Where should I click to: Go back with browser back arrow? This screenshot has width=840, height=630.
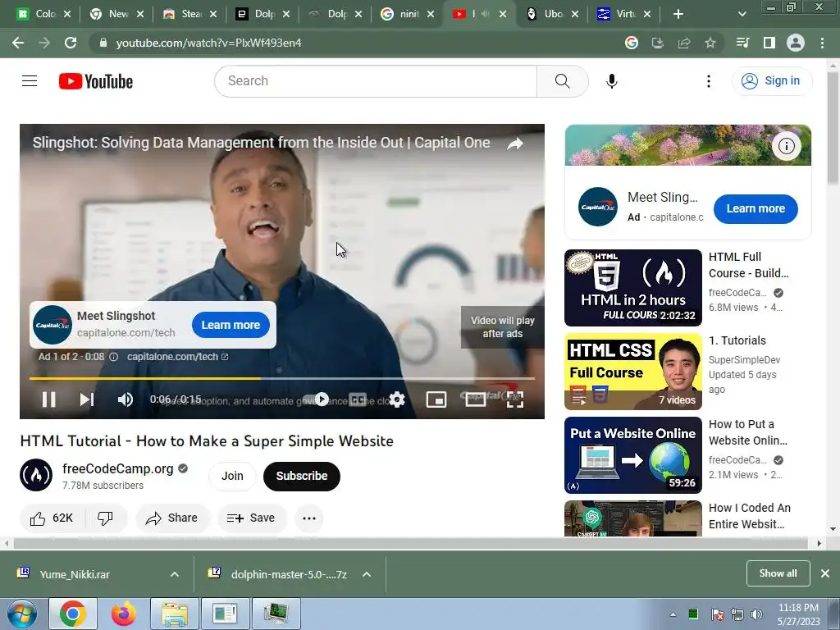pos(18,43)
